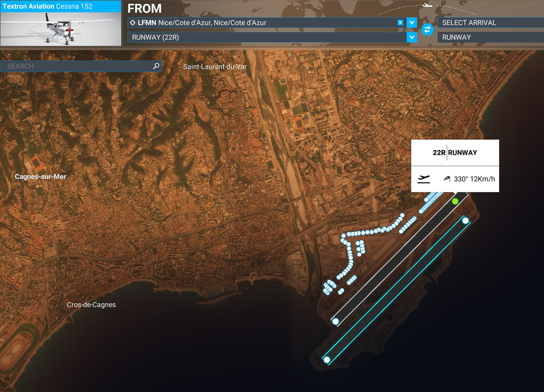
Task: Select the takeoff plane icon on the 22R card
Action: (x=423, y=179)
